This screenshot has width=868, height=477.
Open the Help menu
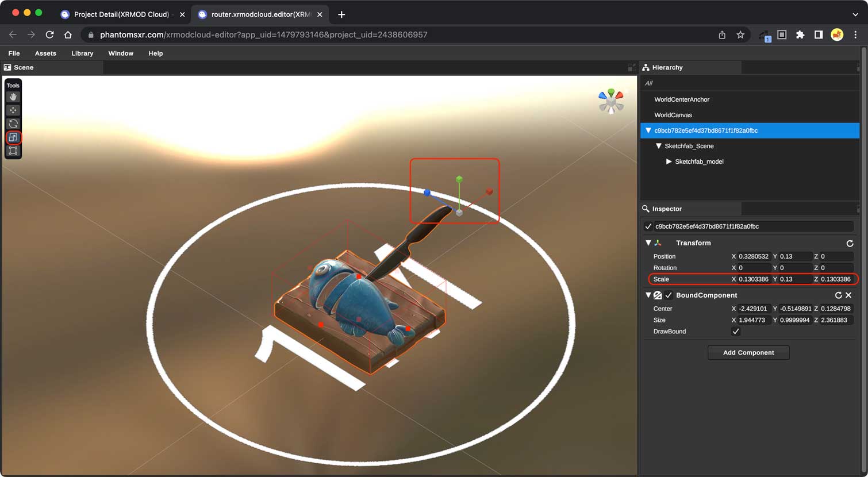pos(156,53)
